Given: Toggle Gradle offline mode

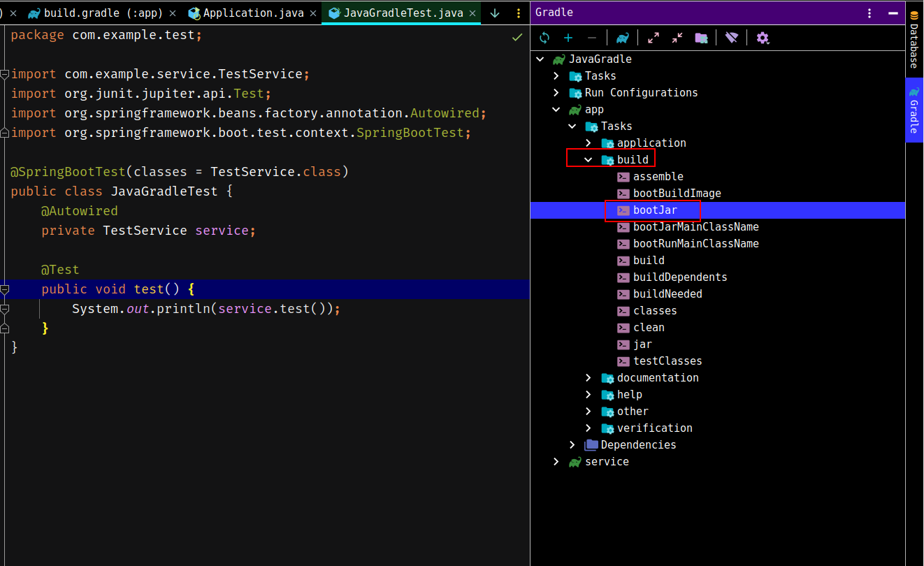Looking at the screenshot, I should 732,38.
